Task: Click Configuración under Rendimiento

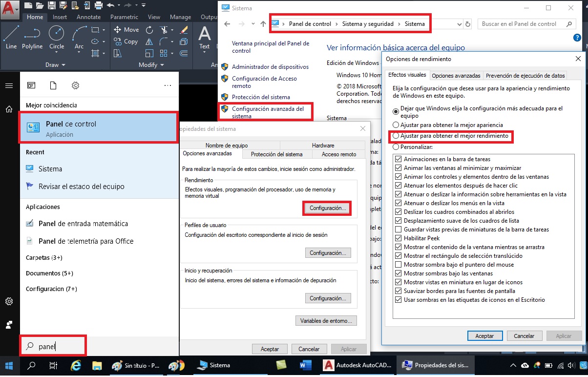Action: (x=327, y=208)
